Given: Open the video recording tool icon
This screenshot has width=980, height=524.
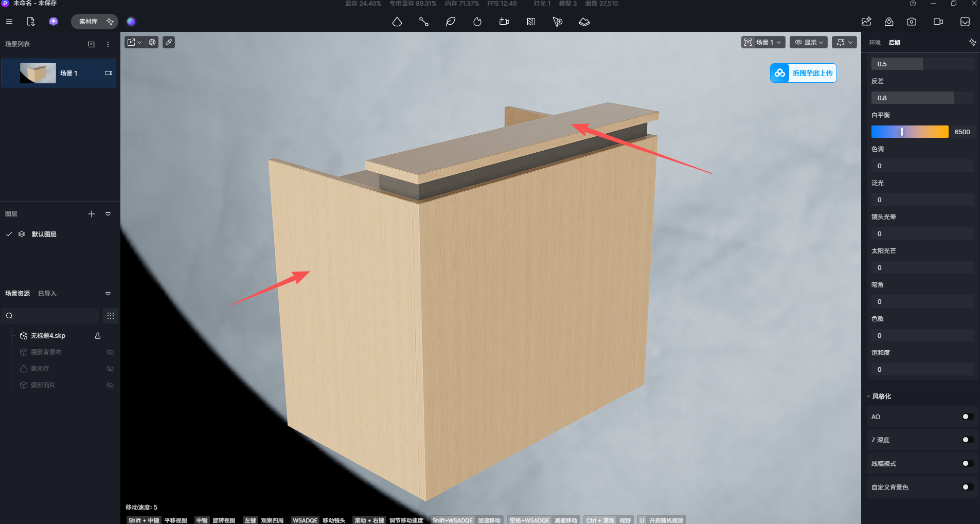Looking at the screenshot, I should pyautogui.click(x=938, y=22).
